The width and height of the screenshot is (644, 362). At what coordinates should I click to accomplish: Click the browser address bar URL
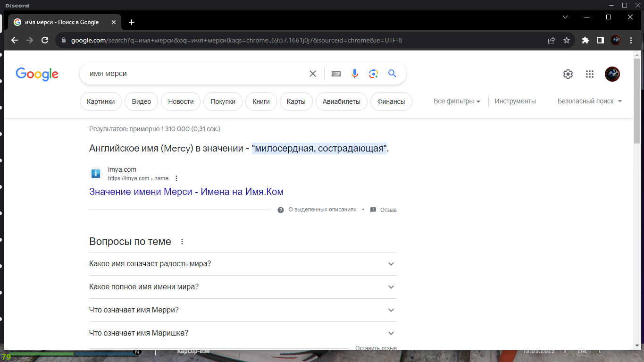pos(236,40)
